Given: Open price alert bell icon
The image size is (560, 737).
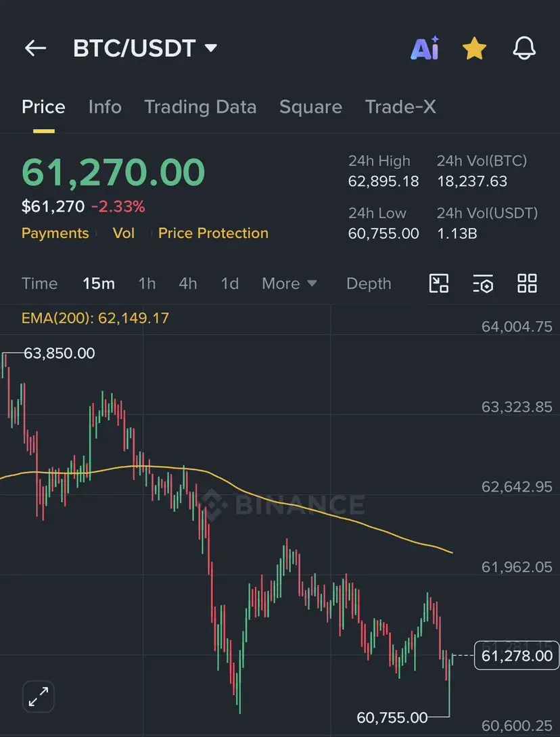Looking at the screenshot, I should (x=523, y=48).
